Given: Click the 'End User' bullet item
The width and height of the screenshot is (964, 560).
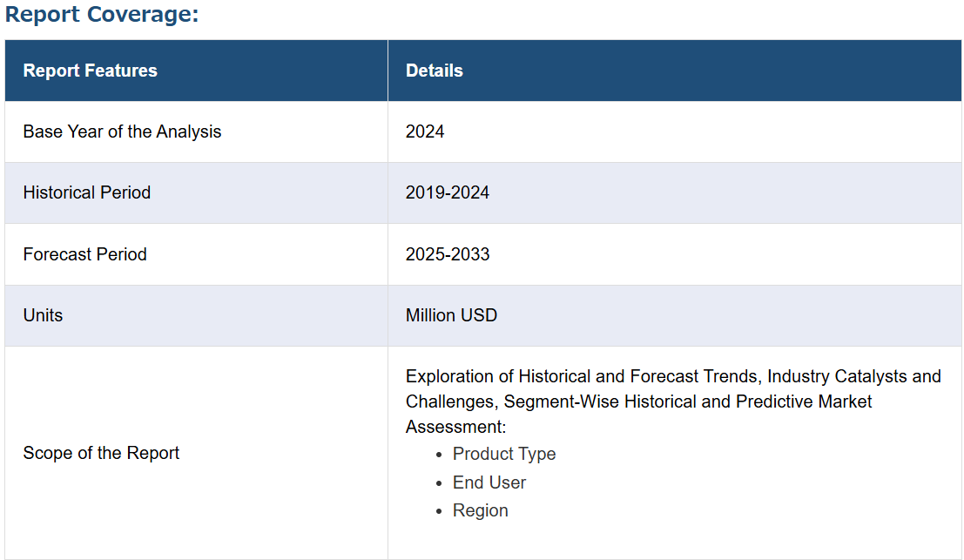Looking at the screenshot, I should click(x=489, y=482).
